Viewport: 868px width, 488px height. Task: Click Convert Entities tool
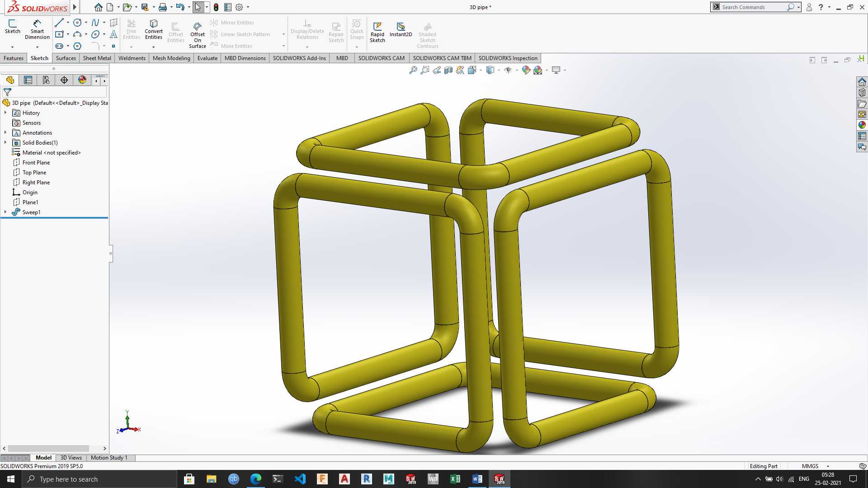tap(154, 29)
